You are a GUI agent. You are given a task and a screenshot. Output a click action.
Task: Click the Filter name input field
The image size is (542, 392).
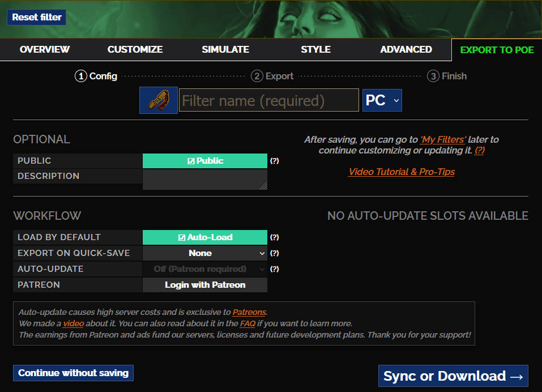click(x=268, y=100)
